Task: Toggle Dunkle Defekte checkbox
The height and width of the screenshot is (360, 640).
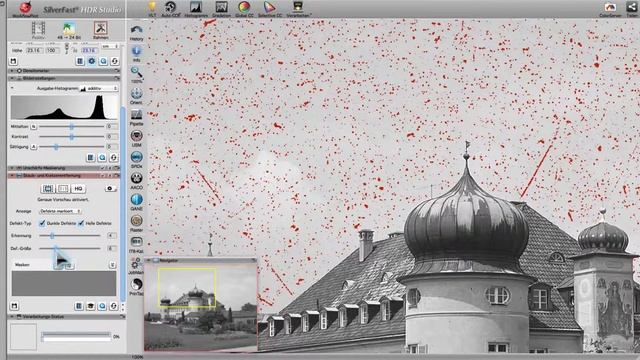Action: click(x=42, y=223)
